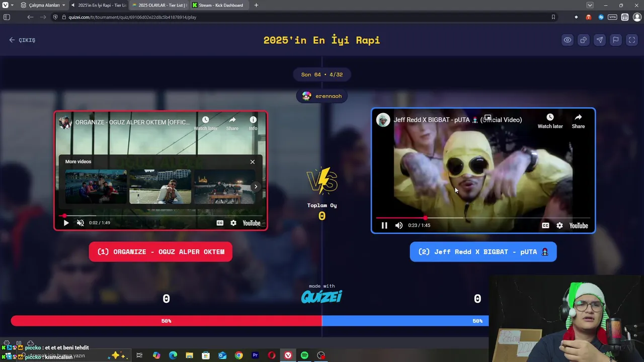Seek the ORGANIZE video progress bar
Screen dimensions: 644x362
[160, 216]
